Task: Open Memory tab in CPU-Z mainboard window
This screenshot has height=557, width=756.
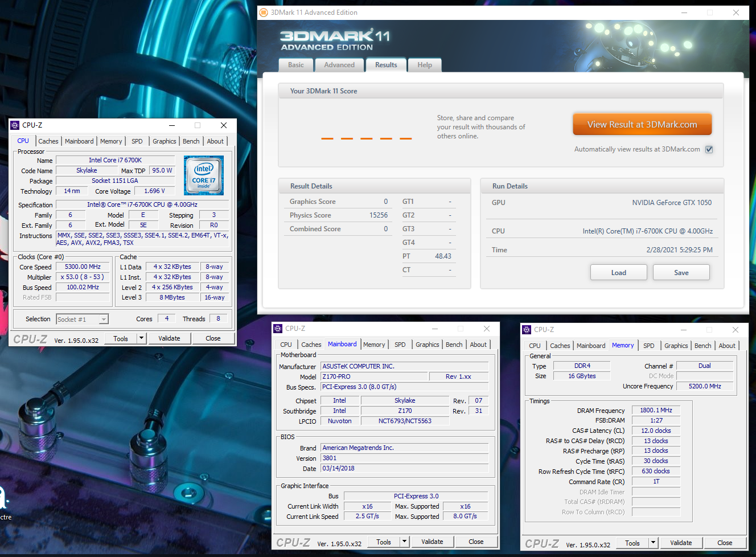Action: pyautogui.click(x=374, y=345)
